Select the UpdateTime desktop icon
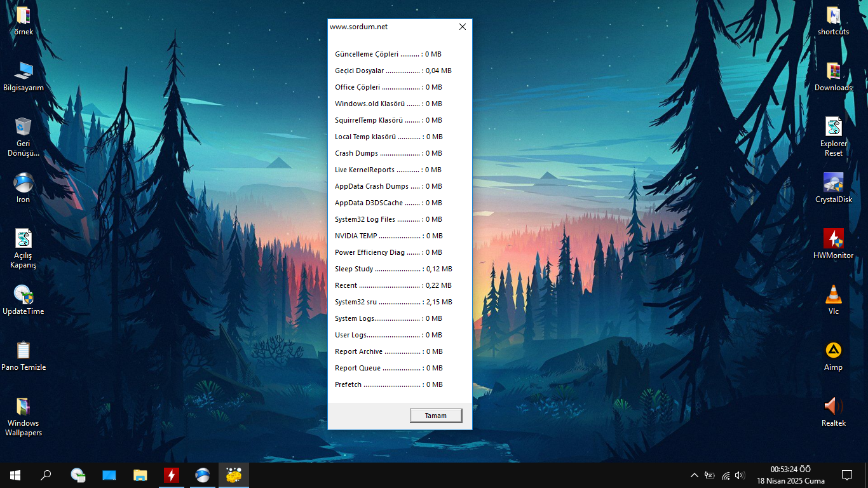 click(24, 301)
